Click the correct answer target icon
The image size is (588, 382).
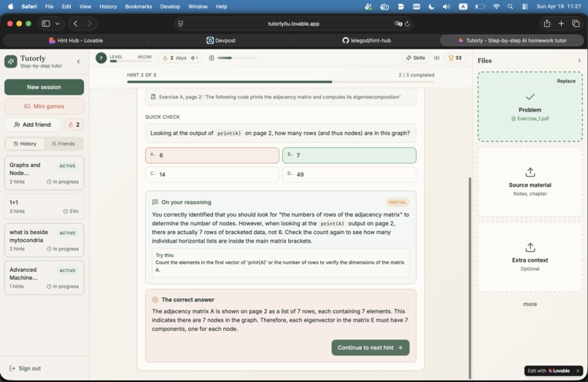[x=155, y=300]
